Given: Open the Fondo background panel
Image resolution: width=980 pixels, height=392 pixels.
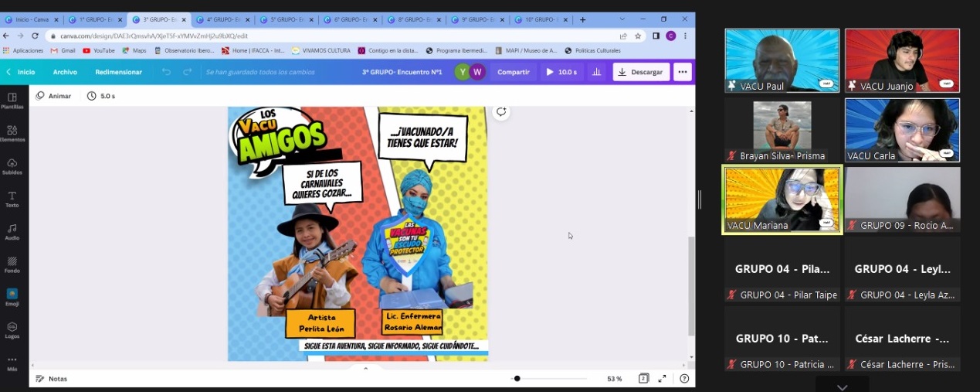Looking at the screenshot, I should [x=12, y=264].
